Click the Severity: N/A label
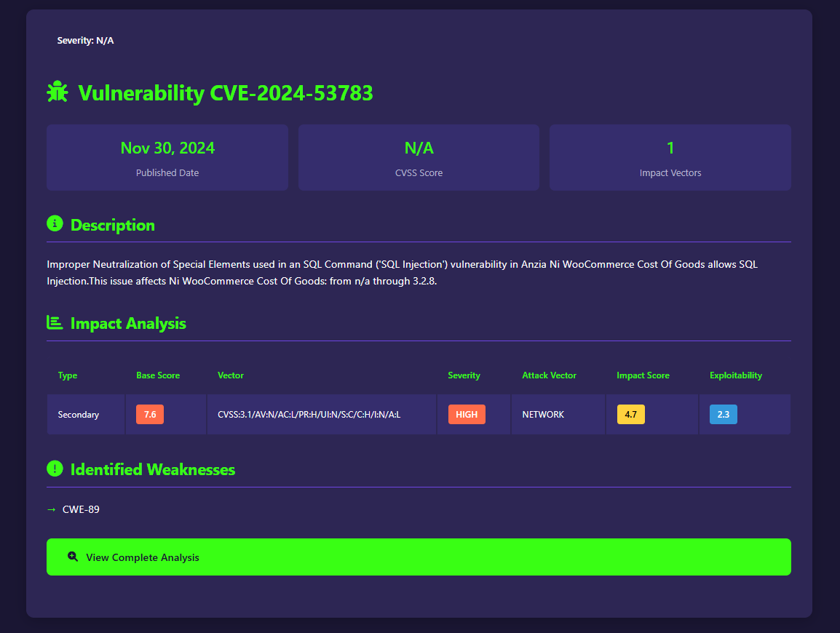The width and height of the screenshot is (840, 633). 85,41
